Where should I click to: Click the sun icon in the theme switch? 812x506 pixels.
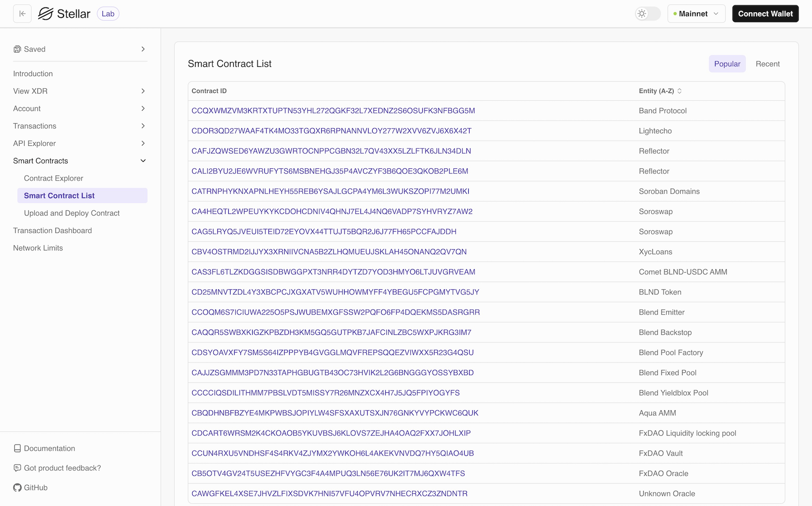tap(641, 14)
